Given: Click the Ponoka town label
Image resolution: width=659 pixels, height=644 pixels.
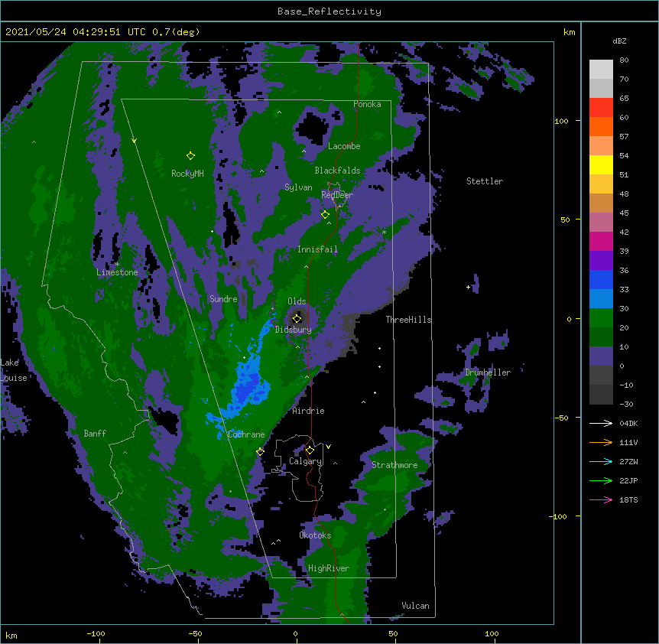Looking at the screenshot, I should tap(367, 104).
